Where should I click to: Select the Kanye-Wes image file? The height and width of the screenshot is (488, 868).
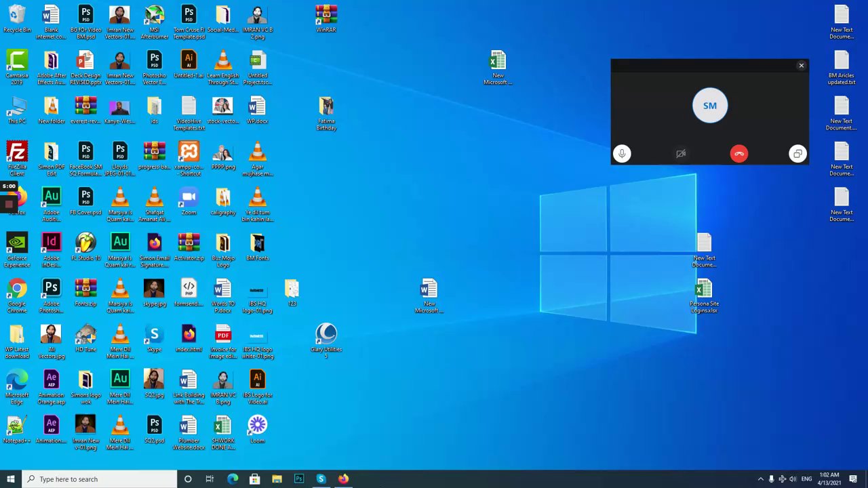click(120, 110)
